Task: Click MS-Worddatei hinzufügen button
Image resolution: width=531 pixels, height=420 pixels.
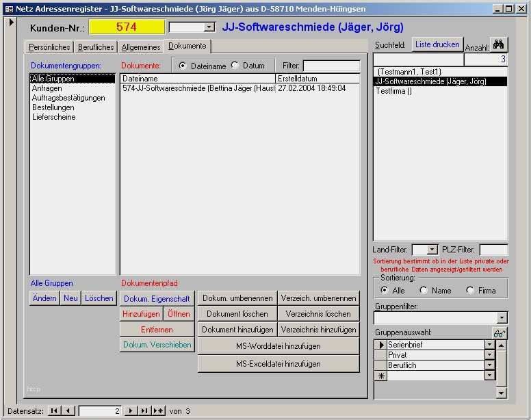Action: point(279,346)
